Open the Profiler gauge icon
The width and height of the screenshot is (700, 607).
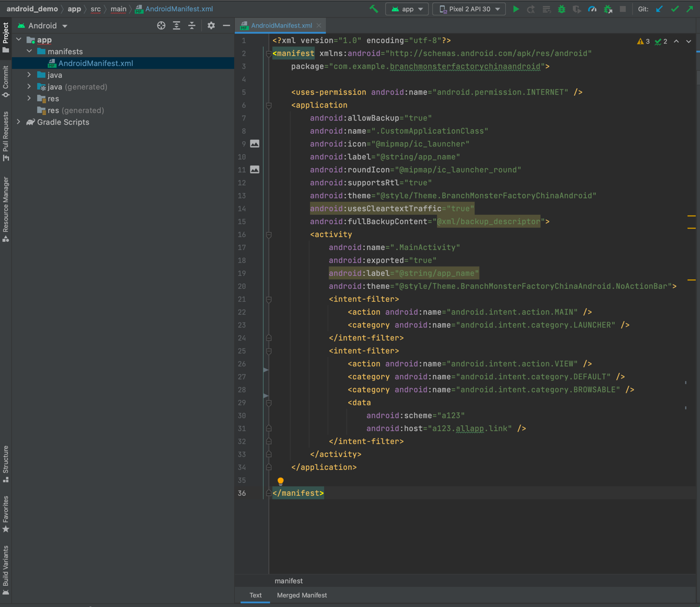[x=592, y=9]
